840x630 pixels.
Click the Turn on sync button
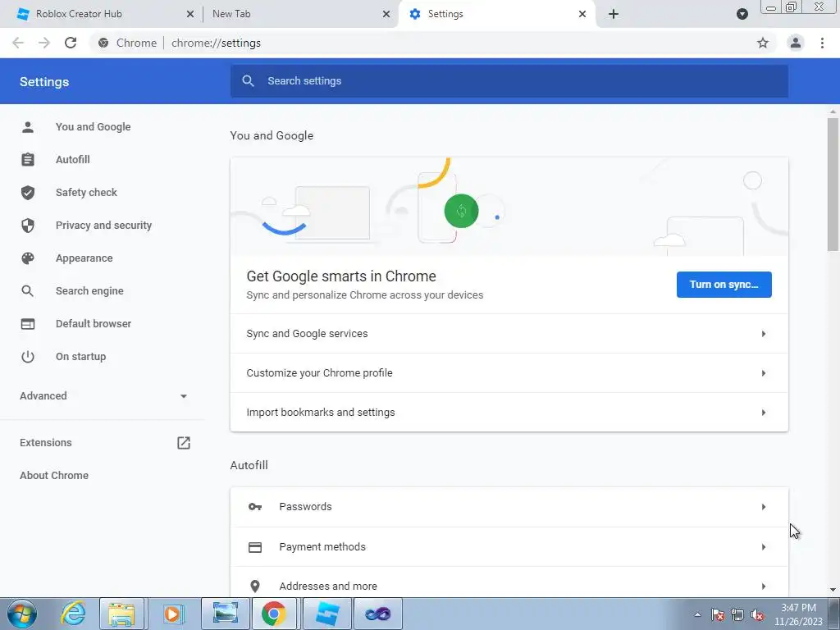(724, 285)
